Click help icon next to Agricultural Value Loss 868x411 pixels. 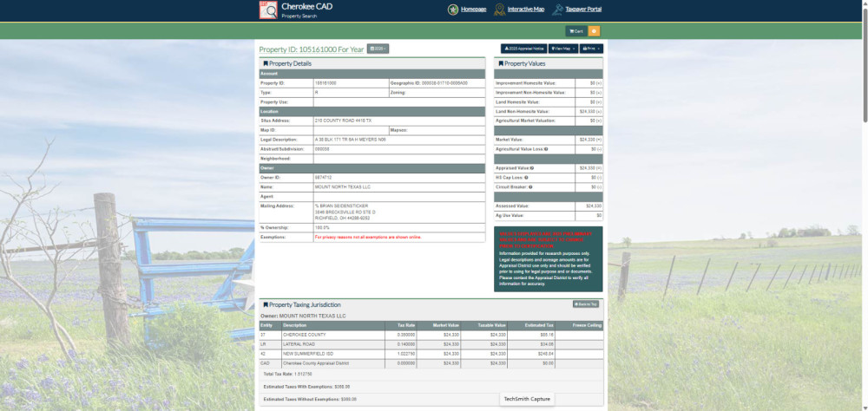(546, 149)
